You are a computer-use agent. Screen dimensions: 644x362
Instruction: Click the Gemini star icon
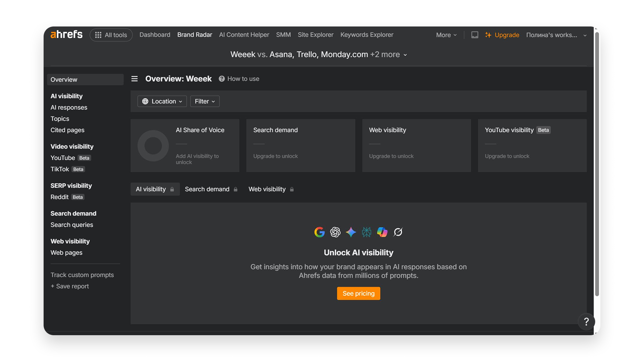(351, 232)
